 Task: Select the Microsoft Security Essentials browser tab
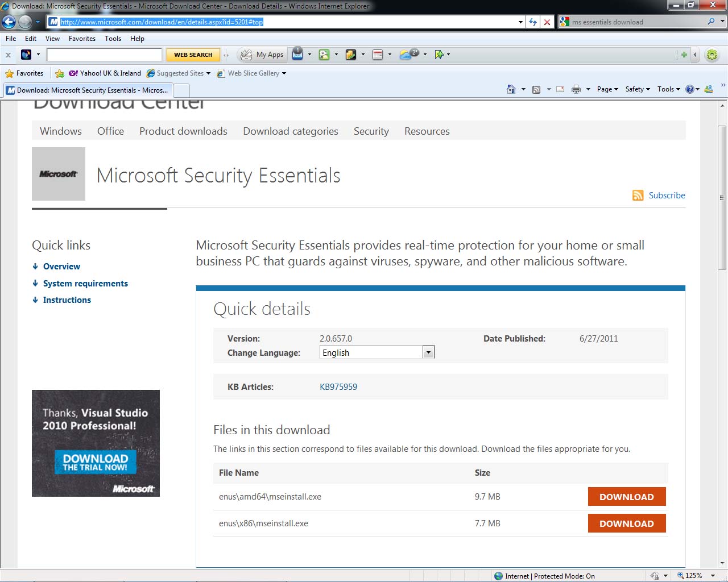pyautogui.click(x=87, y=90)
